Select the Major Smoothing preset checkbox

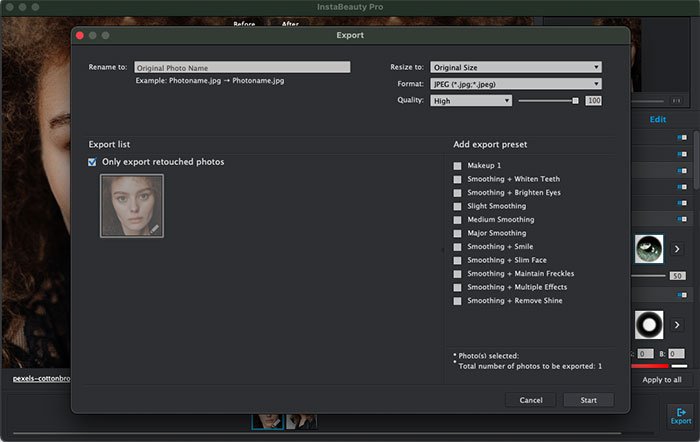(457, 234)
